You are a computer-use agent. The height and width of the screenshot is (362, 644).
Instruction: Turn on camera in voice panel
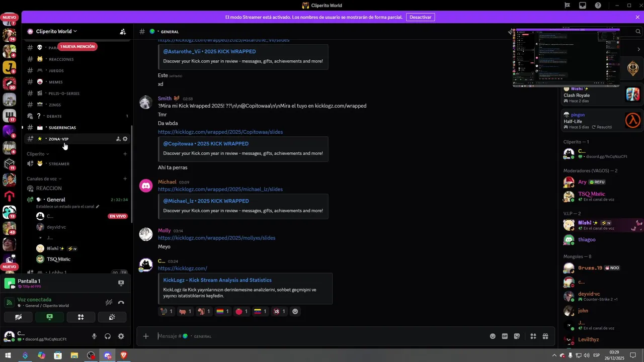point(18,317)
